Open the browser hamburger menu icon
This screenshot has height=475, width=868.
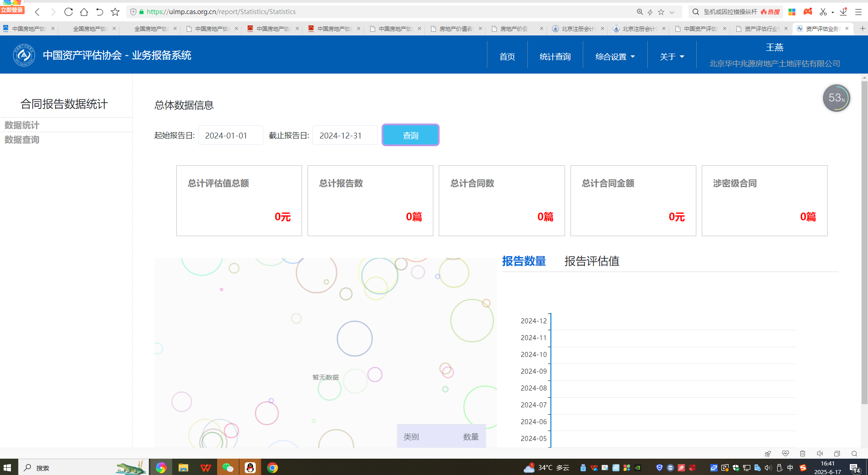[x=858, y=12]
